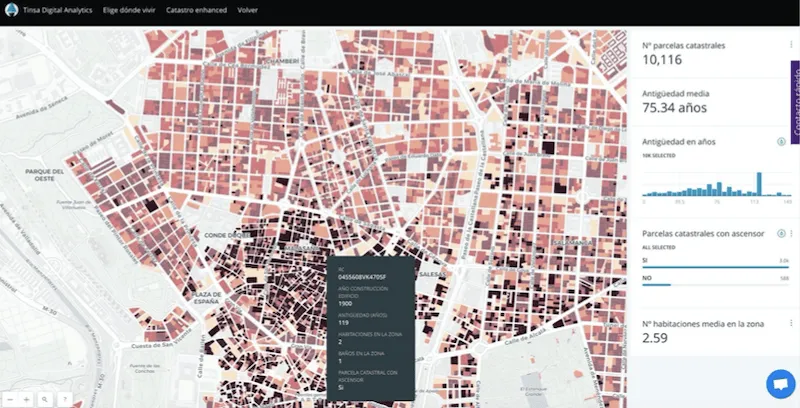800x408 pixels.
Task: Click tallest bar in Antigüedad histogram
Action: click(759, 183)
